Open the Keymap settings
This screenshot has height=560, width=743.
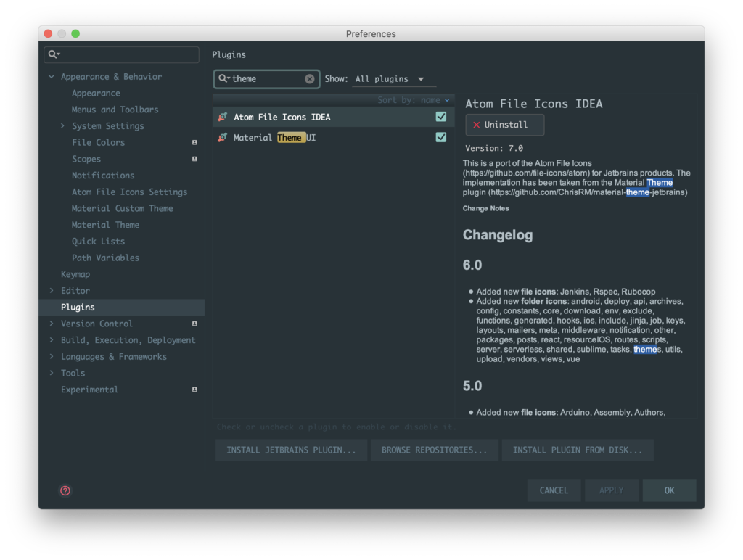click(x=75, y=274)
